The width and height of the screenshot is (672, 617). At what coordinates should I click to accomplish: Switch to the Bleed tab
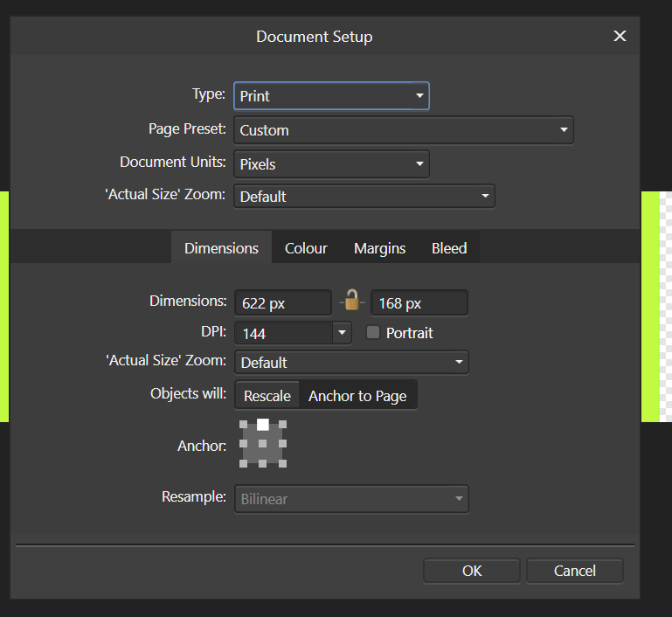pyautogui.click(x=449, y=248)
